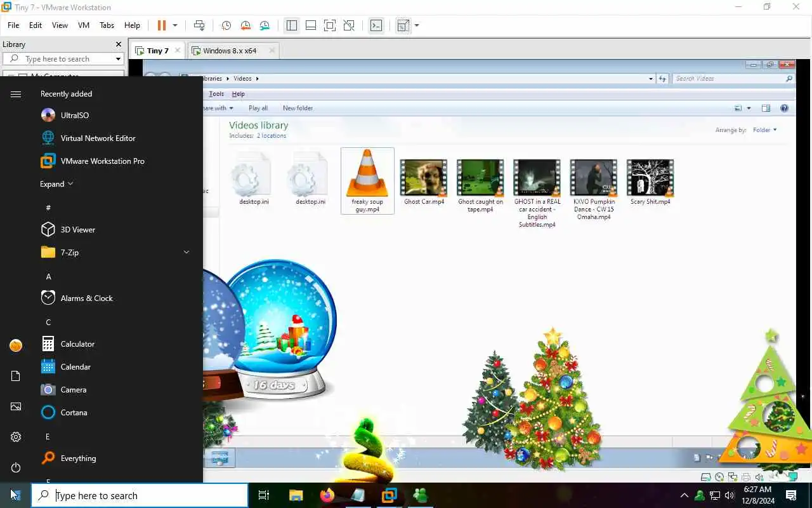Open the Library search filter dropdown
Screen dimensions: 812x508
click(118, 59)
